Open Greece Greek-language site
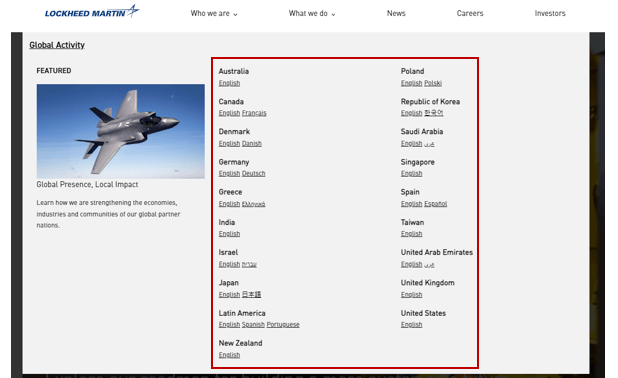The image size is (618, 378). 253,204
